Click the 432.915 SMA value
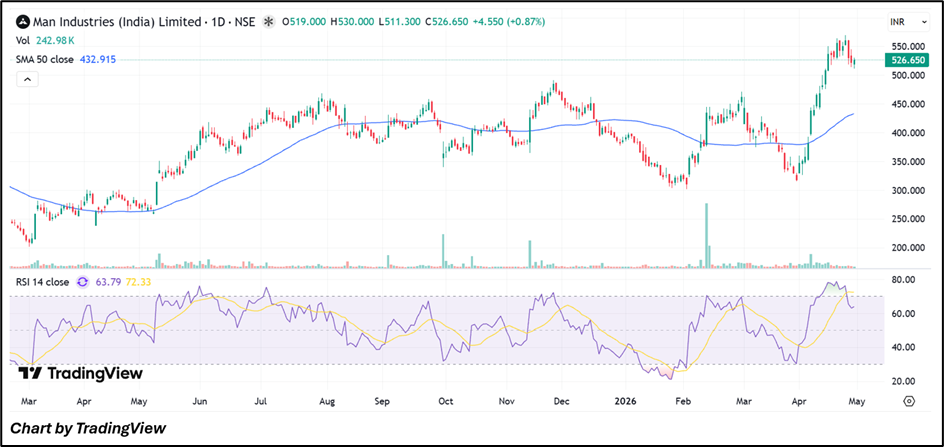 click(x=98, y=60)
